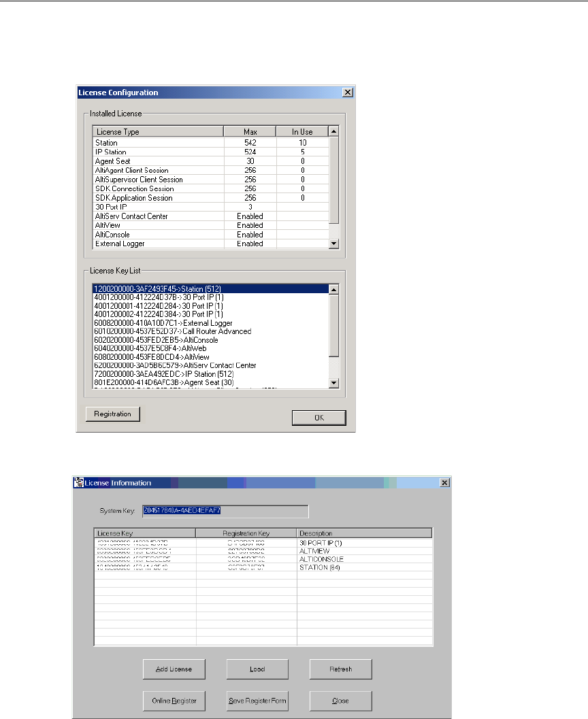Click up arrow of Installed License scrollbar

tap(334, 131)
